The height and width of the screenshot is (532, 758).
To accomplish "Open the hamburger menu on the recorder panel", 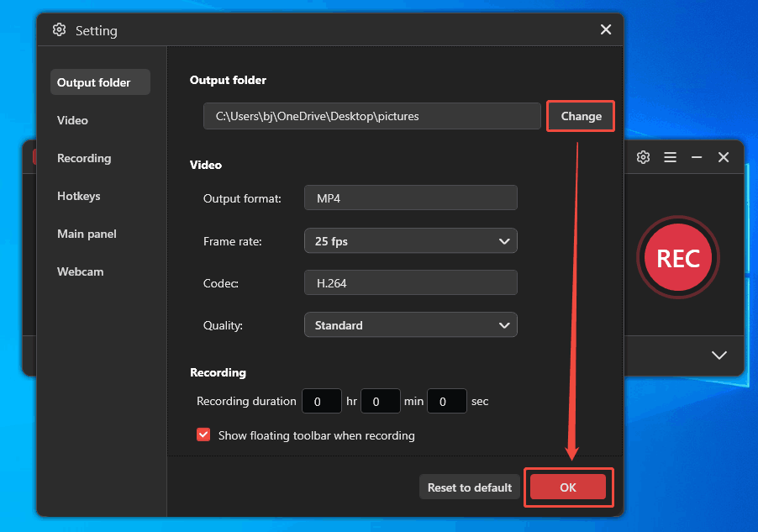I will pos(670,157).
